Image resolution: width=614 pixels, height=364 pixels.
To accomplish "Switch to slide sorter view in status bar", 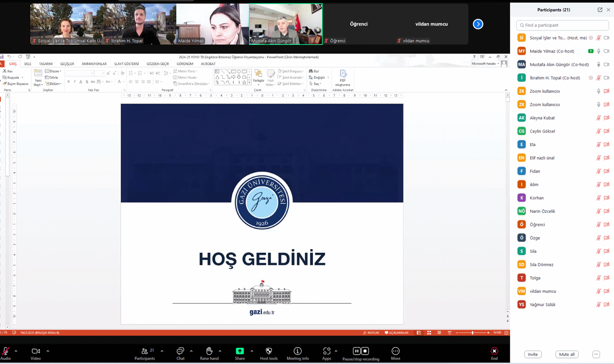I will point(429,333).
